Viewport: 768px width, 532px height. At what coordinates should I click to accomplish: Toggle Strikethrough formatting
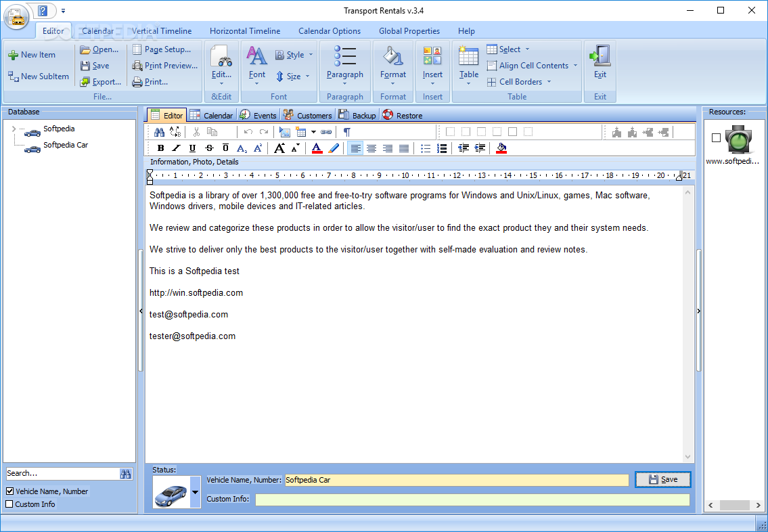(209, 148)
